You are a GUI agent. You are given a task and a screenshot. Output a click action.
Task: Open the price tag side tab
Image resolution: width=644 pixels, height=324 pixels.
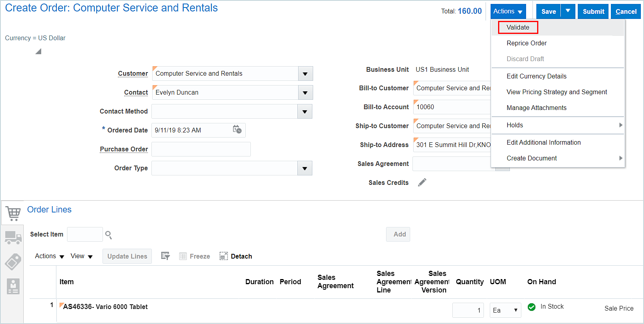tap(13, 262)
